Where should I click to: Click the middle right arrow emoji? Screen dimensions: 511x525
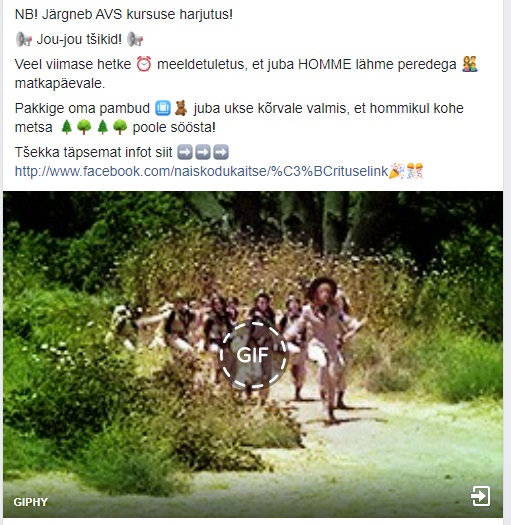[203, 152]
